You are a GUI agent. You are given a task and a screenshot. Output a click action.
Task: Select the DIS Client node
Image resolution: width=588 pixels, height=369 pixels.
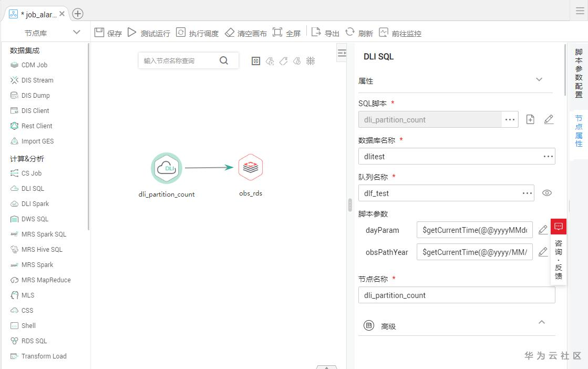coord(30,110)
